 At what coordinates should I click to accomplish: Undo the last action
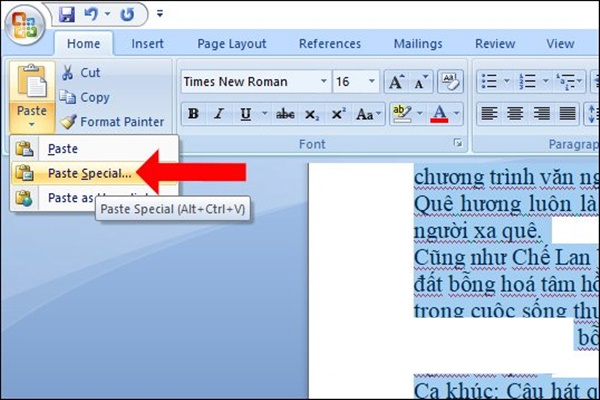(91, 15)
